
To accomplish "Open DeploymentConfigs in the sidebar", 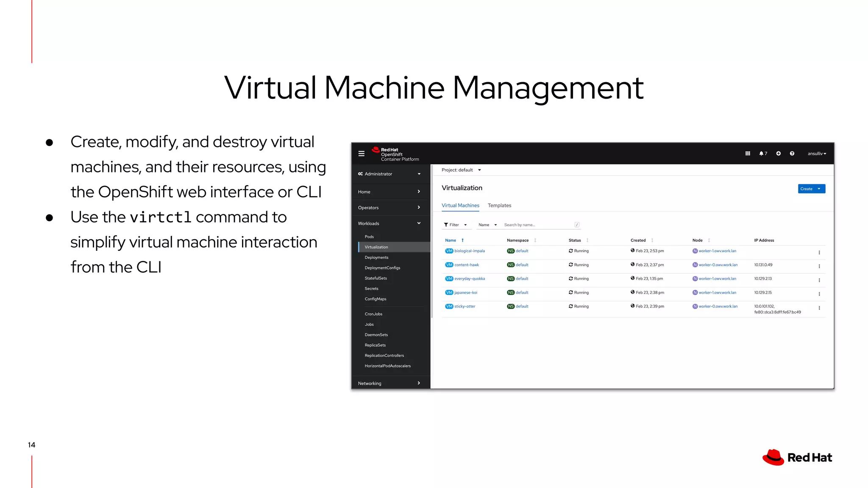I will 382,268.
